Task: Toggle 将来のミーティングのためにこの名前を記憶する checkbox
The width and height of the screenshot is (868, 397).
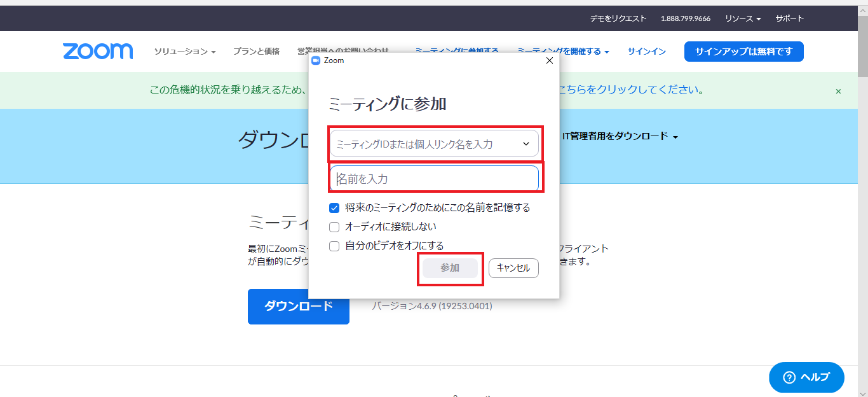Action: [x=334, y=207]
